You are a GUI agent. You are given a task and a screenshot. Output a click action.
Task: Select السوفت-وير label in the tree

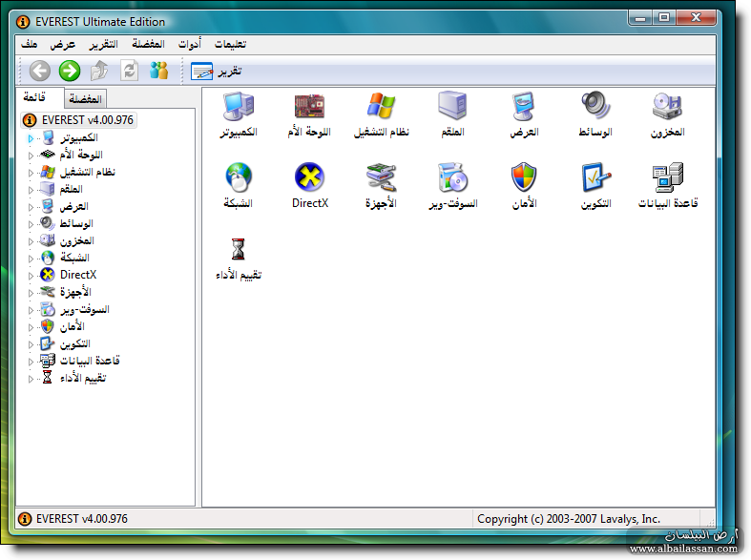pos(85,310)
